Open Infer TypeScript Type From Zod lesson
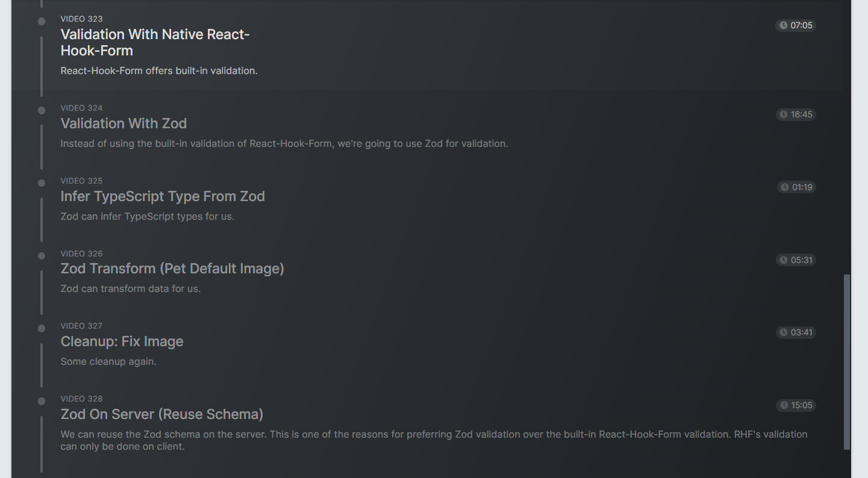The height and width of the screenshot is (478, 868). click(x=163, y=196)
